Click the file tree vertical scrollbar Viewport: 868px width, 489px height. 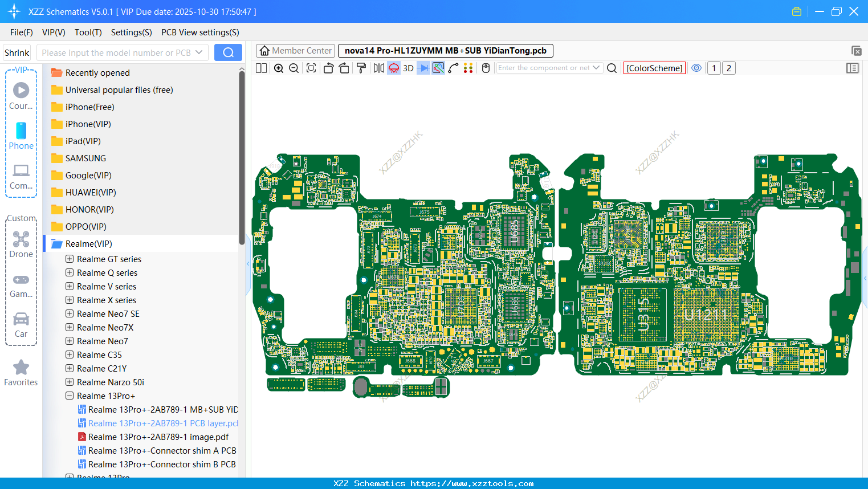click(242, 157)
